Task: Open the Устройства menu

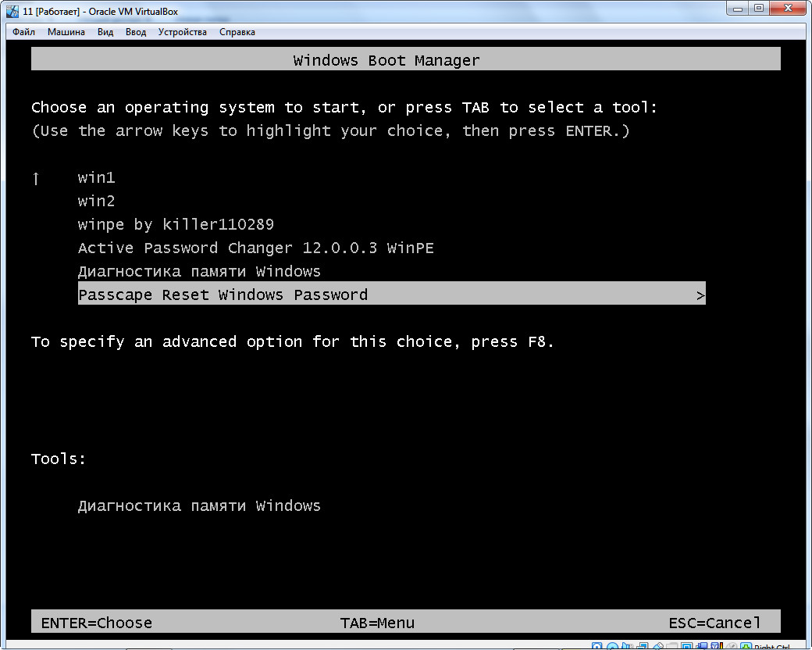Action: point(182,32)
